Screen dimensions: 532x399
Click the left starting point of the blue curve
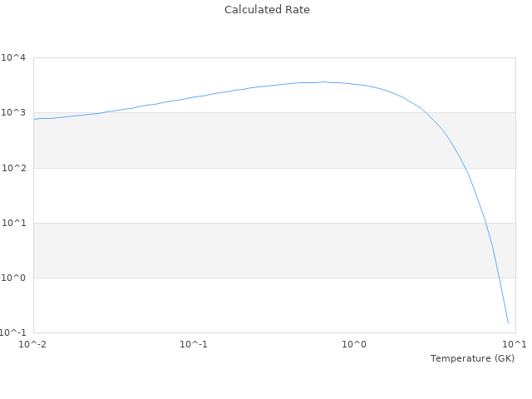pyautogui.click(x=34, y=119)
